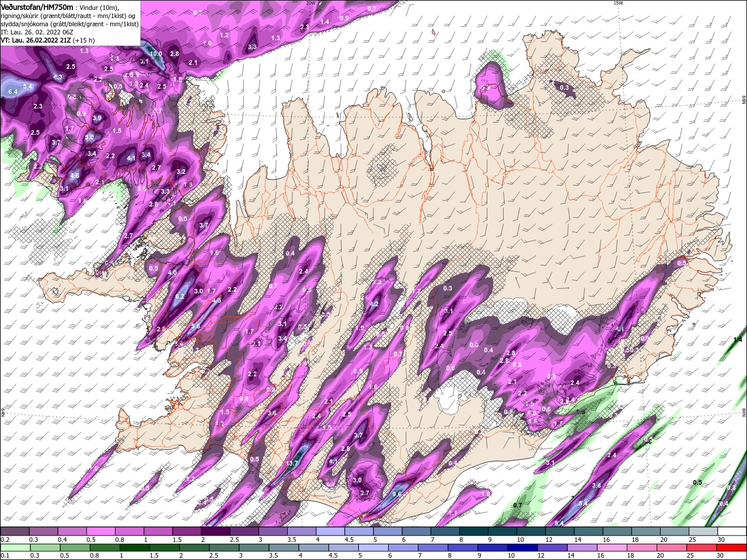
Task: Pick the bright red rain scale swatch labeled 30
Action: [731, 548]
